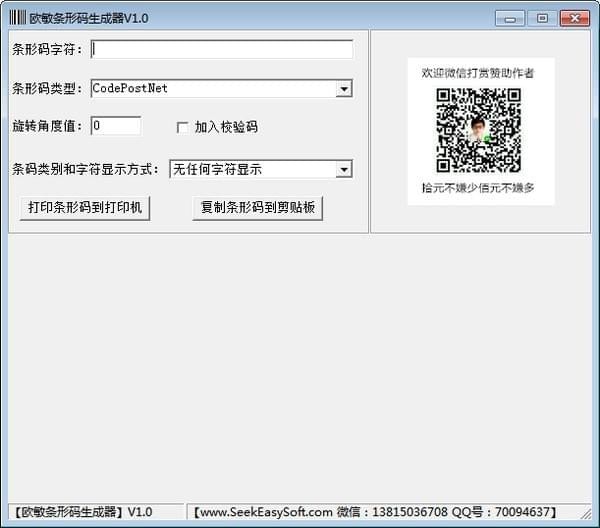Click the status bar 【欧敏条形码生成器】V1.0 panel
The height and width of the screenshot is (528, 600).
pyautogui.click(x=84, y=512)
